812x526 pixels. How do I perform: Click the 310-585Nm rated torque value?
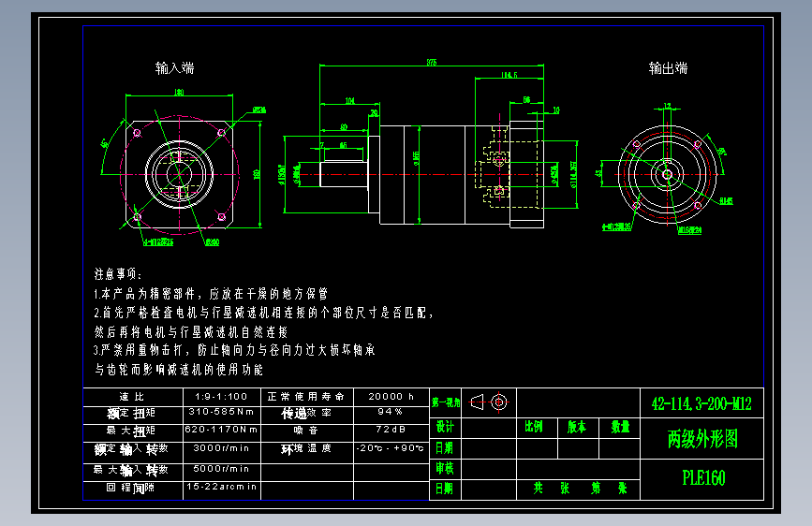222,412
